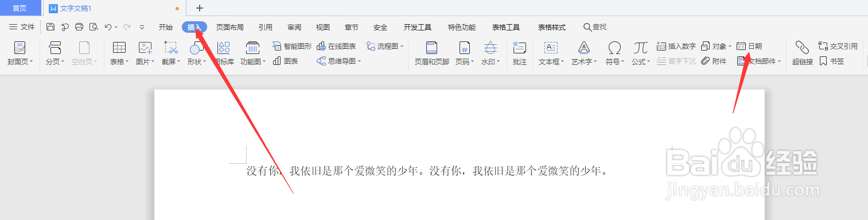Expand the 思维导图 mind map dropdown

[359, 61]
